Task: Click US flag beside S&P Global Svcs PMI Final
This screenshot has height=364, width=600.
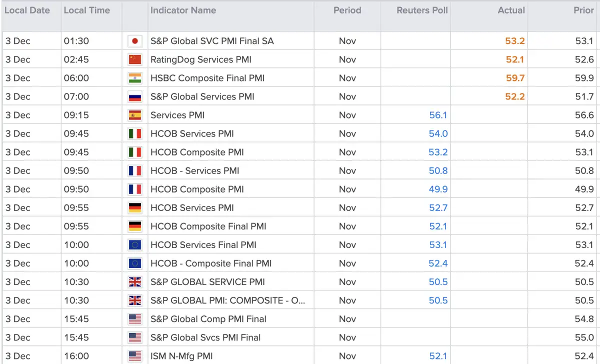Action: click(135, 337)
